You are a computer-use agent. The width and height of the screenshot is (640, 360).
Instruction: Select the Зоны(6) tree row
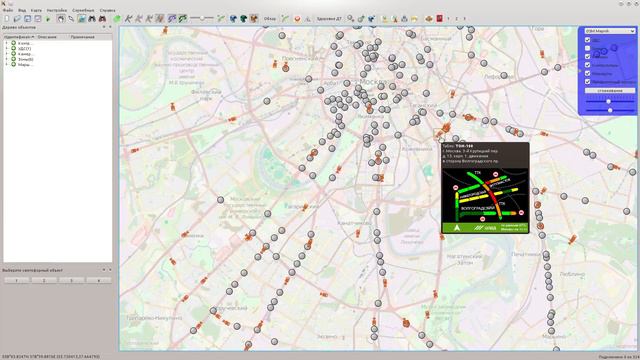coord(58,59)
